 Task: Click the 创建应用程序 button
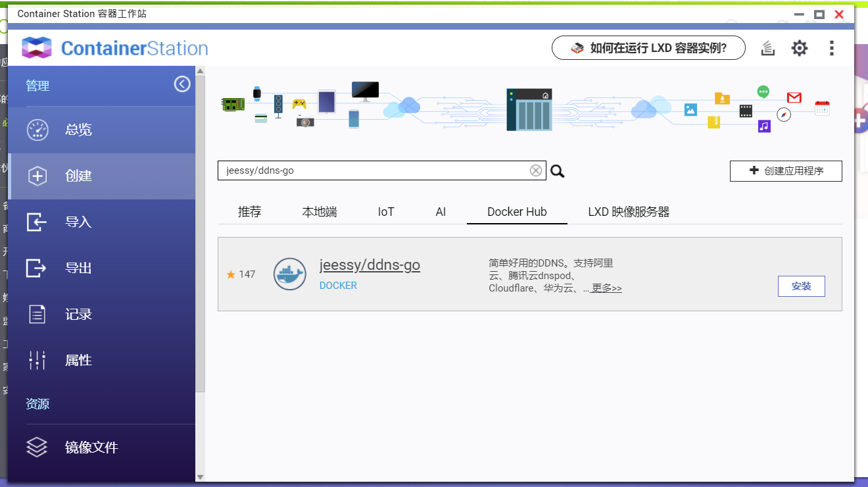pyautogui.click(x=786, y=170)
